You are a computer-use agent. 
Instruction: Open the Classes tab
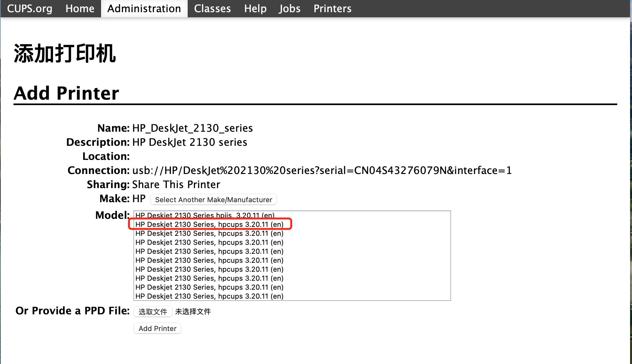click(212, 9)
